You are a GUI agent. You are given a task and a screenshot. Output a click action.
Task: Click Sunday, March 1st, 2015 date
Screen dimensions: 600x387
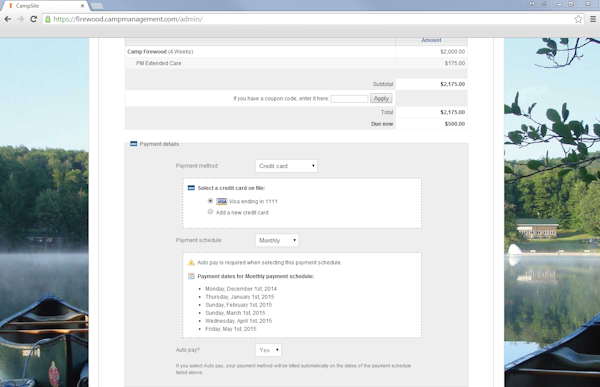(235, 313)
